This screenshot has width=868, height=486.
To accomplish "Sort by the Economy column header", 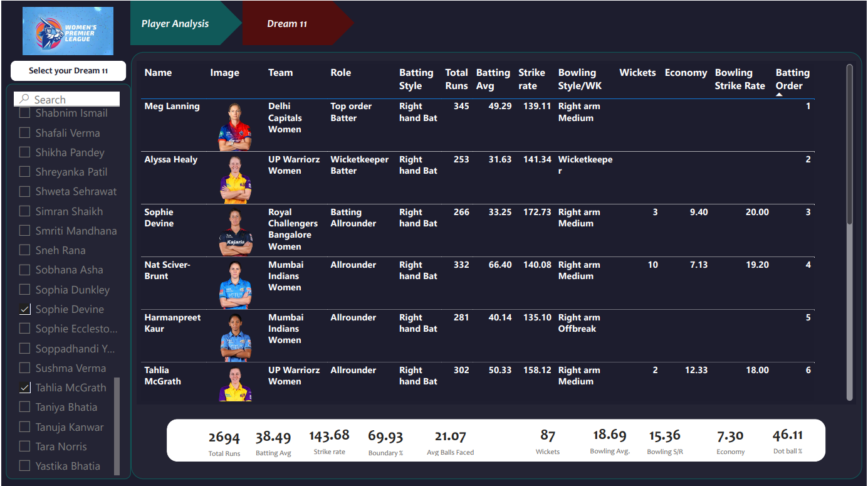I will (x=686, y=73).
